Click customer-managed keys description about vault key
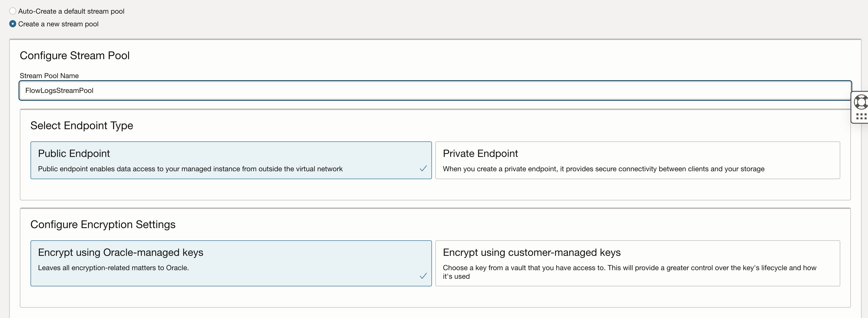The width and height of the screenshot is (868, 318). 629,272
